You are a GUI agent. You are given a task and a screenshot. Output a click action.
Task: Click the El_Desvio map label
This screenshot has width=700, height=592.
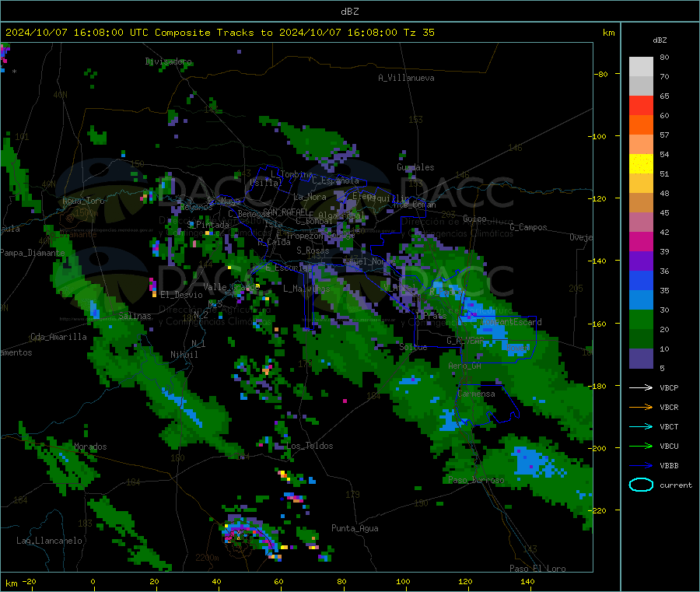(x=181, y=295)
